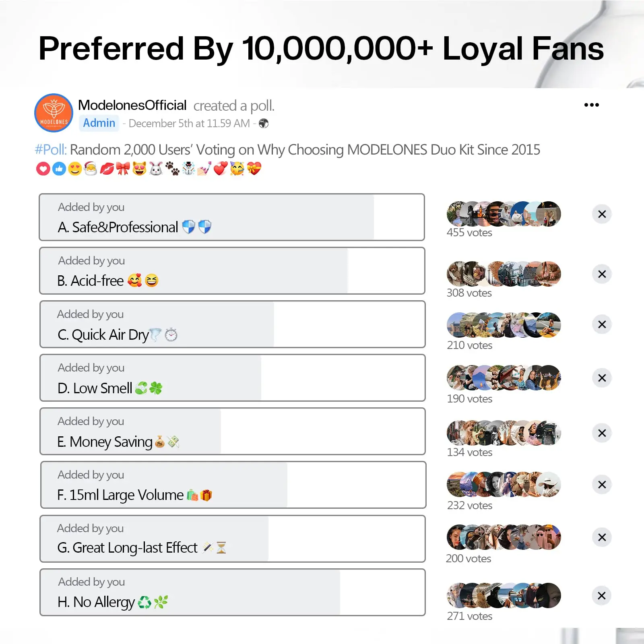
Task: Remove the No Allergy poll option
Action: (602, 596)
